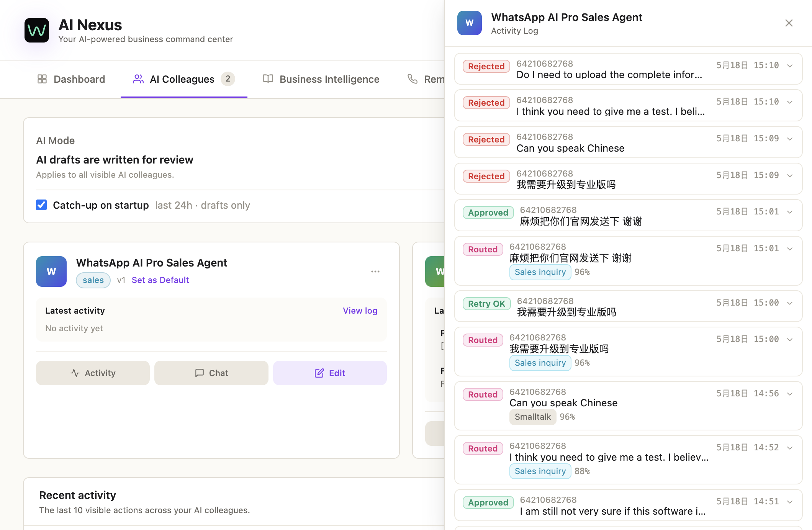
Task: Click the Dashboard grid icon
Action: [42, 79]
